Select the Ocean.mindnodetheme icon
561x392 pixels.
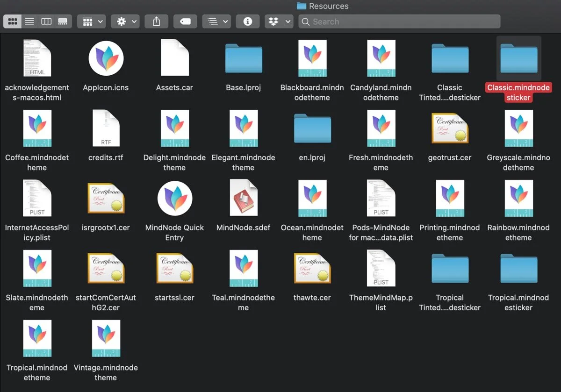312,198
